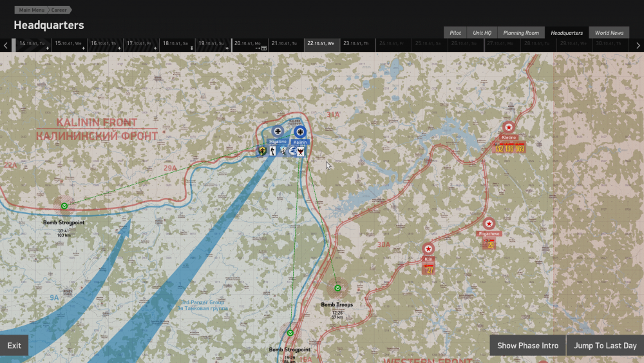The image size is (644, 363).
Task: Select the Klatino Soviet airfield star
Action: point(509,127)
